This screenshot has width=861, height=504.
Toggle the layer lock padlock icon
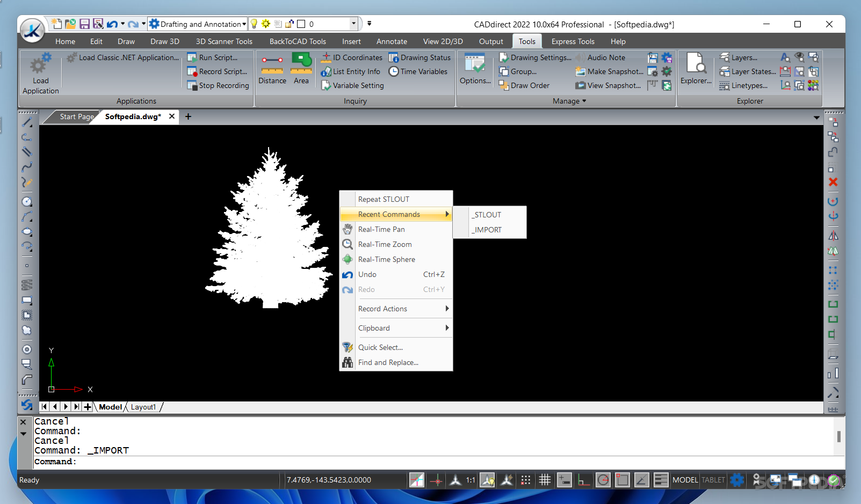coord(290,24)
